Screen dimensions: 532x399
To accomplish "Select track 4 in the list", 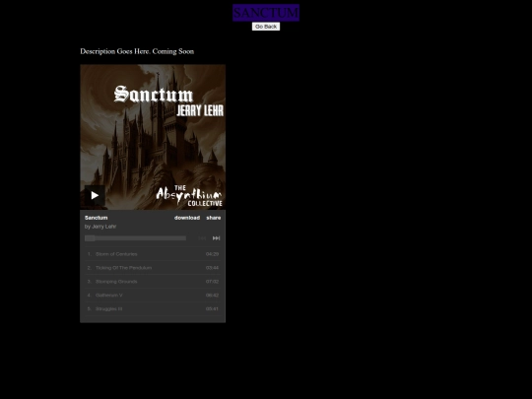I will coord(153,296).
